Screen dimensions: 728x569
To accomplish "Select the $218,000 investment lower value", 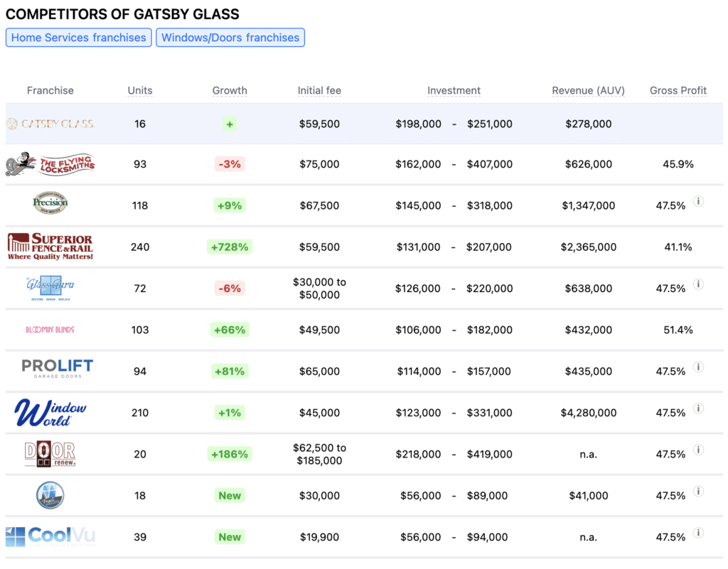I will tap(418, 454).
